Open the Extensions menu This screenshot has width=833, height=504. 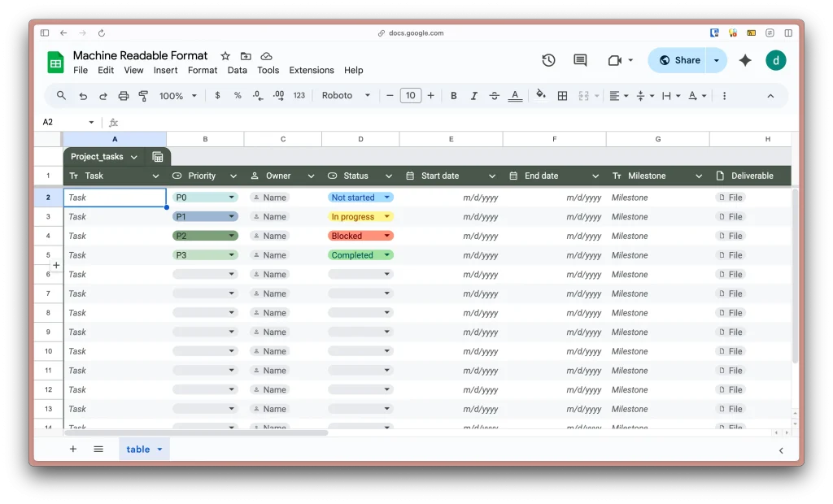pyautogui.click(x=311, y=70)
